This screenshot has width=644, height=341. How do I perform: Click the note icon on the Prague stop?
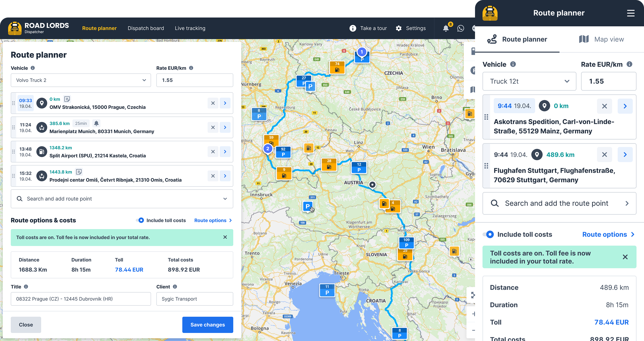point(67,99)
